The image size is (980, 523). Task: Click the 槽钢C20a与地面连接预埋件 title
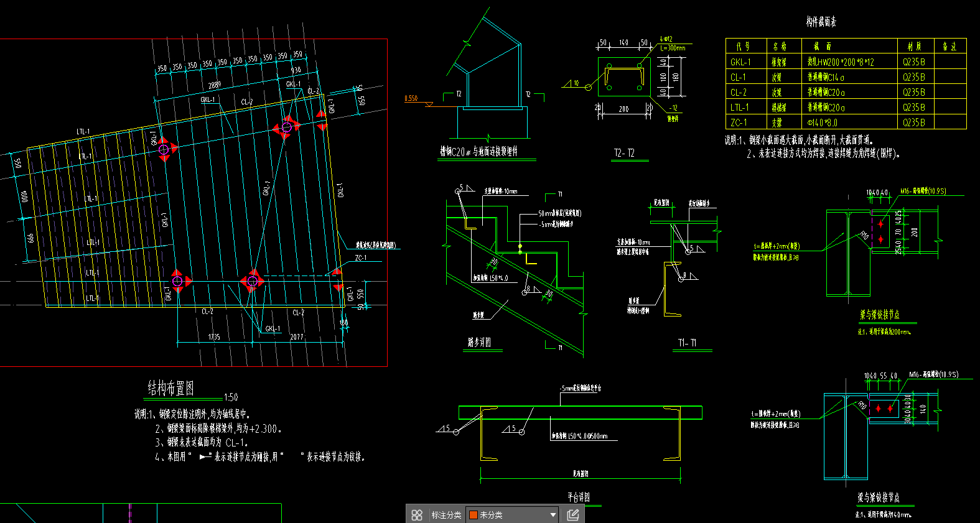pos(478,151)
